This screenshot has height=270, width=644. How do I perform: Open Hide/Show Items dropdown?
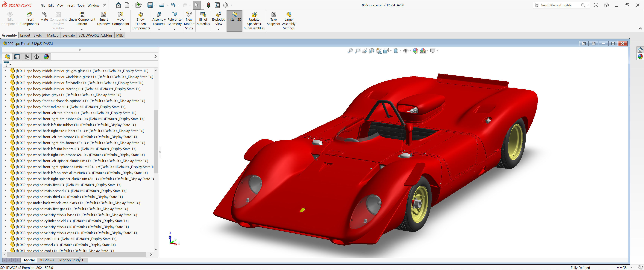[x=411, y=51]
